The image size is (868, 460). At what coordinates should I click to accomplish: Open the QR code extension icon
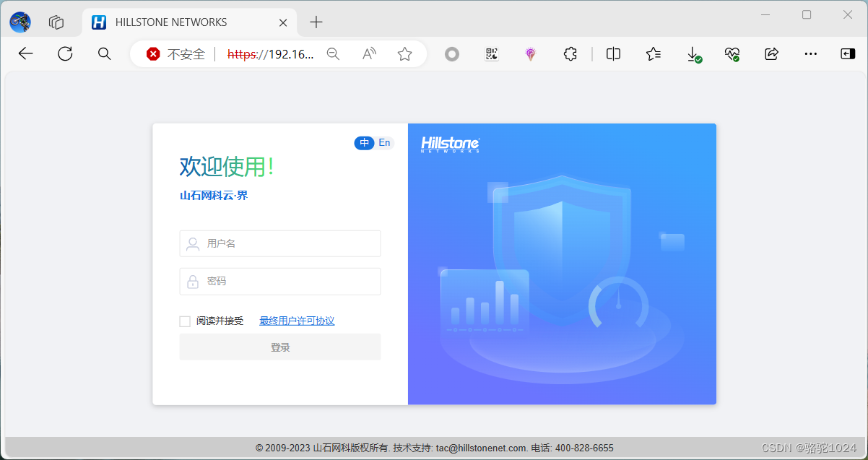492,53
